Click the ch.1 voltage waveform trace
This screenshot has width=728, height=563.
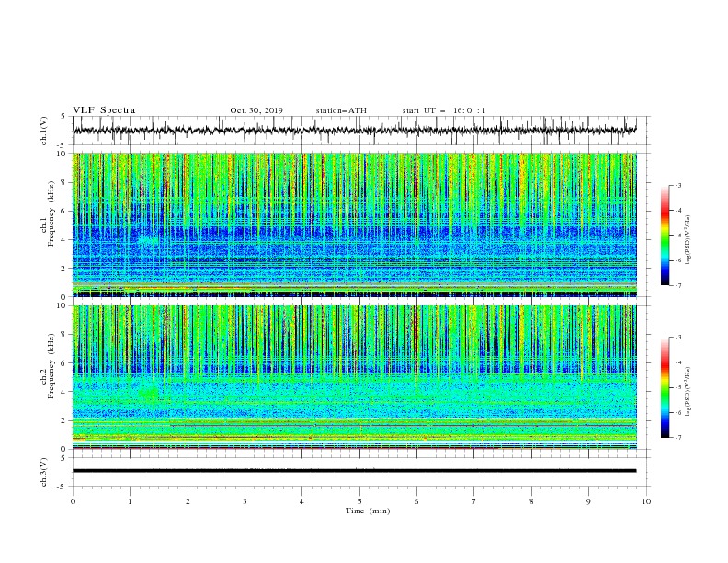point(354,131)
